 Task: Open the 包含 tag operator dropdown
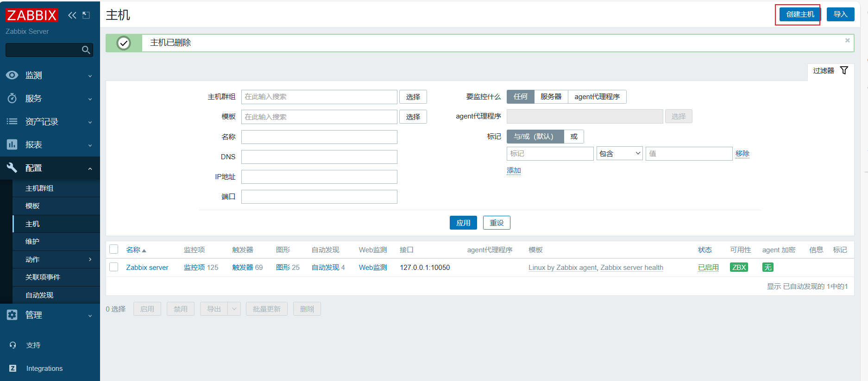620,154
